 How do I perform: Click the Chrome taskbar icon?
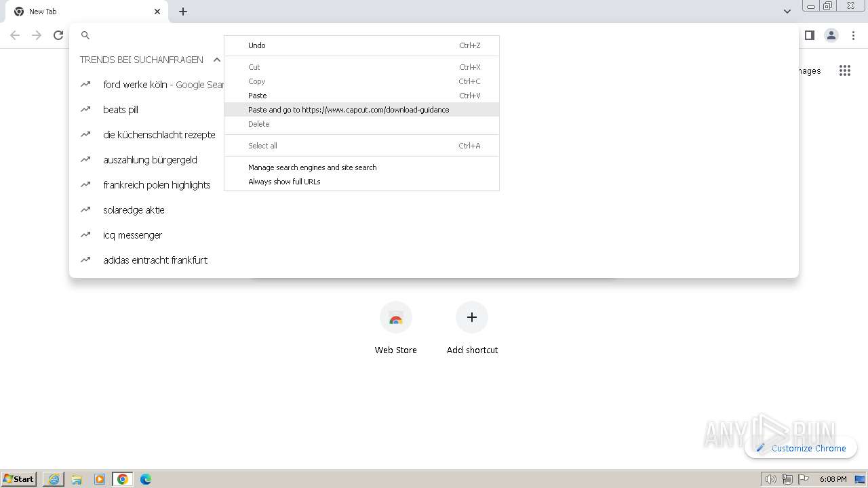coord(123,479)
